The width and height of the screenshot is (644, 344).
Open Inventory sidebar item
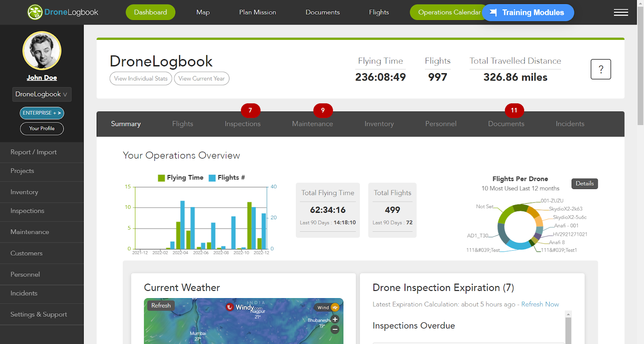pos(42,192)
